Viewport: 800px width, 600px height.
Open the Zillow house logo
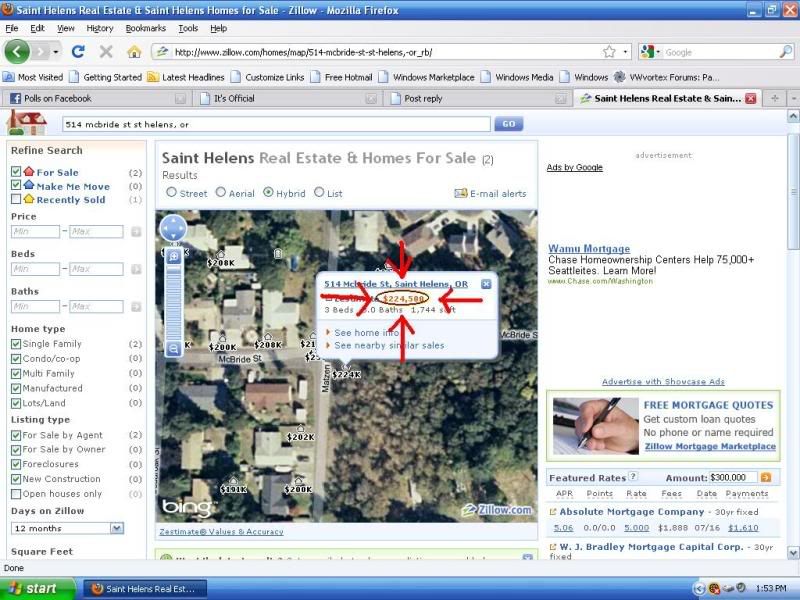click(26, 122)
